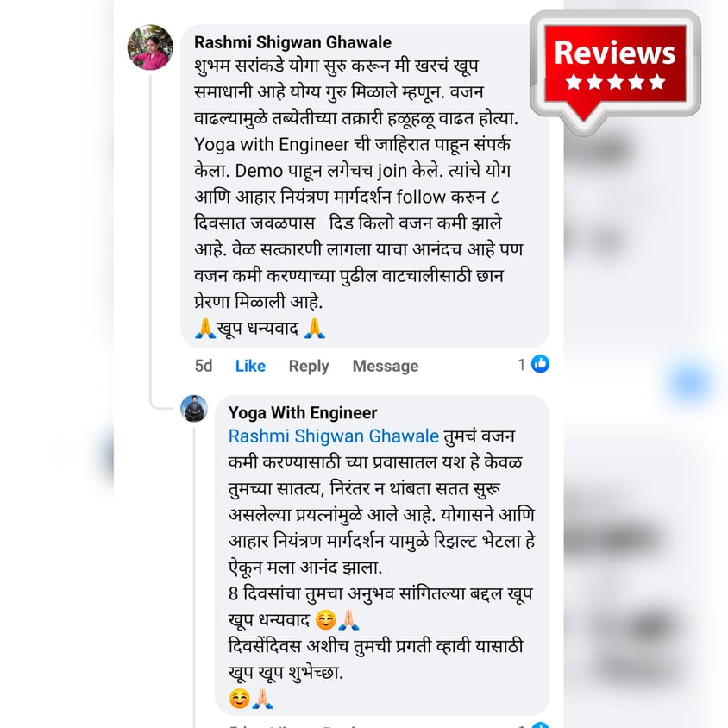Open Yoga With Engineer page name
Viewport: 728px width, 728px height.
(x=303, y=413)
